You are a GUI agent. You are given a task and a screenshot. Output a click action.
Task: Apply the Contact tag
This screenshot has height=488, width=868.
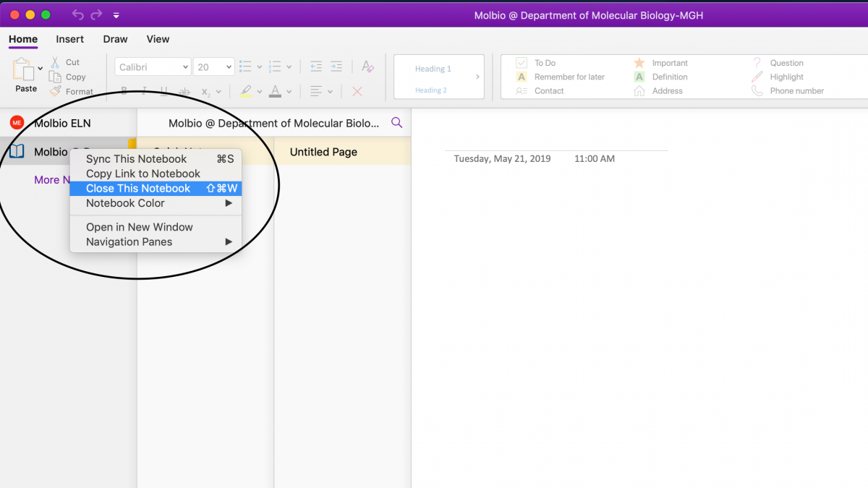click(540, 91)
